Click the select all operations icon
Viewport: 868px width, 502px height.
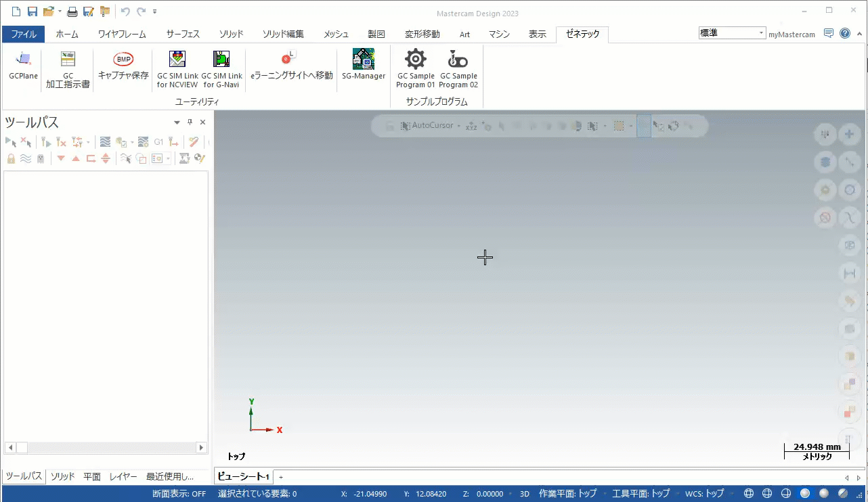[x=11, y=142]
